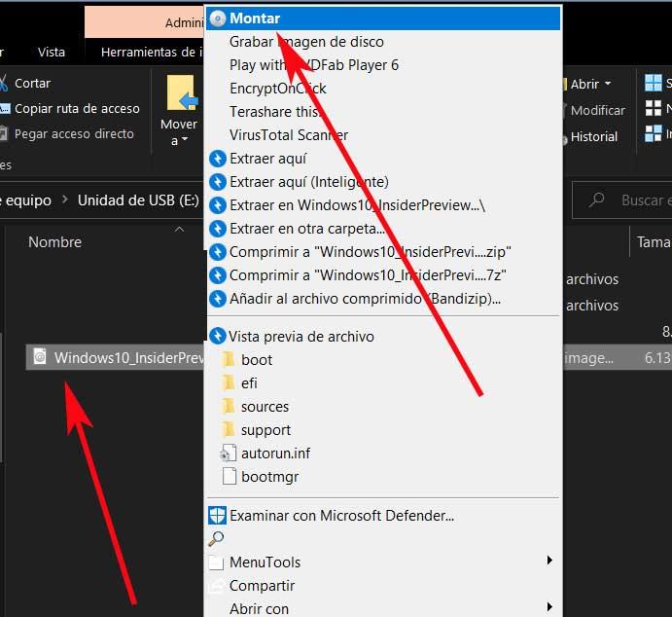The width and height of the screenshot is (672, 617).
Task: Click the ISO file icon of Windows10_InsiderPreview
Action: (x=40, y=357)
